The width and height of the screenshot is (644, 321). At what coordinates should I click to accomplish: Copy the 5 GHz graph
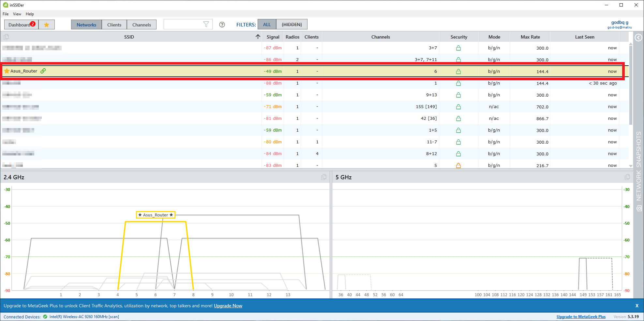pyautogui.click(x=627, y=177)
